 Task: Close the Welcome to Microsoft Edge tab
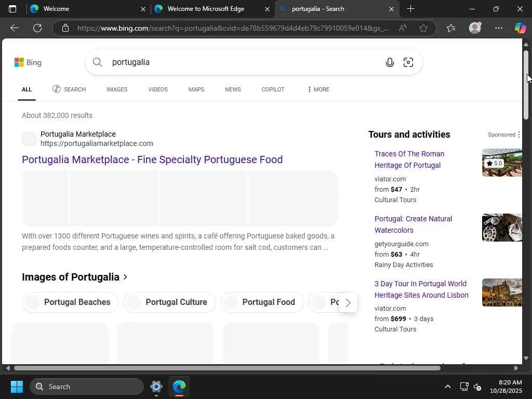[x=267, y=9]
